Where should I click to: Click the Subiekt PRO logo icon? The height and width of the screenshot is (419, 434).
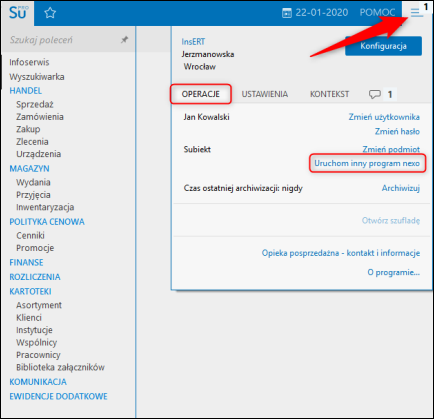pos(18,13)
